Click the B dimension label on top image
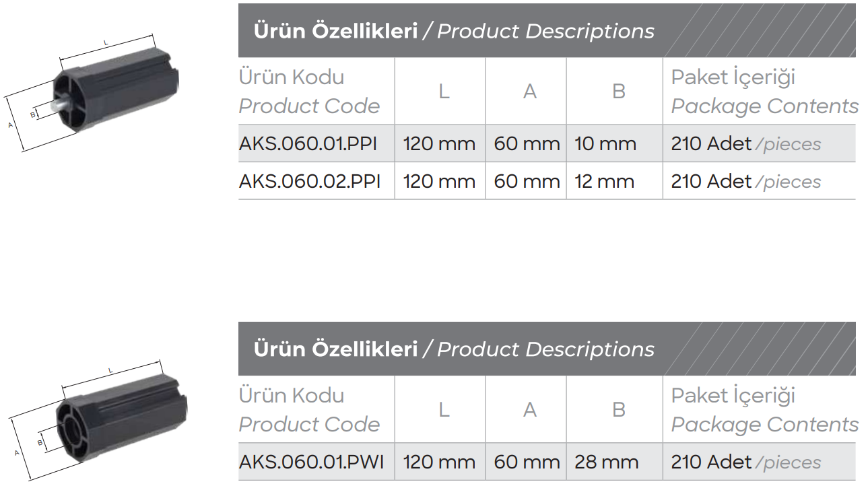Image resolution: width=868 pixels, height=488 pixels. click(32, 115)
